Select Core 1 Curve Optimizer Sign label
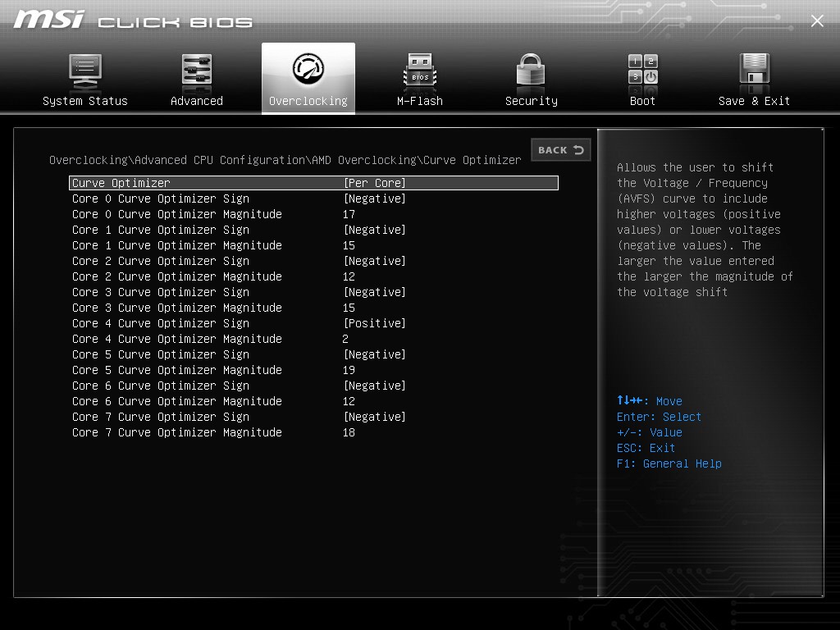Screen dimensions: 840x630 [x=161, y=230]
